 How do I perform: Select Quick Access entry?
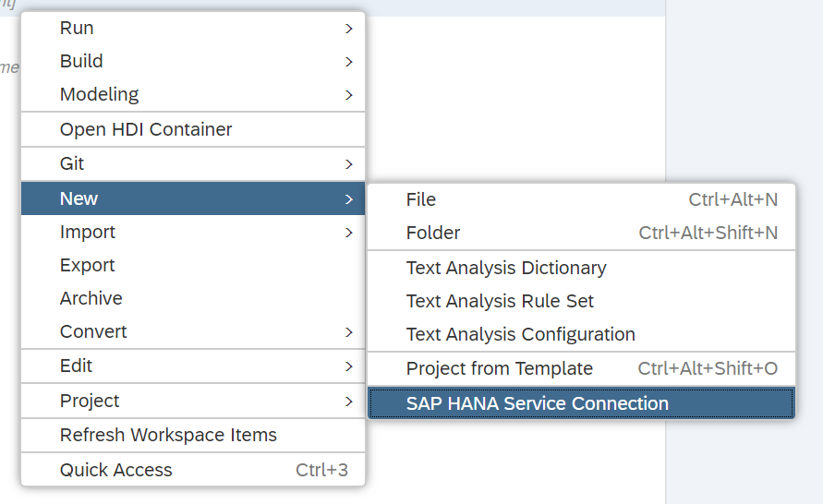click(193, 470)
